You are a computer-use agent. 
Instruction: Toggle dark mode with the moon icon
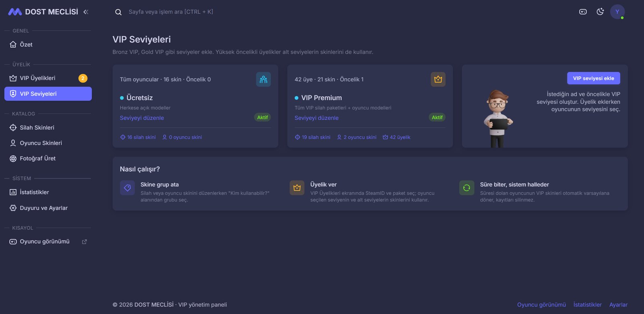[x=600, y=12]
